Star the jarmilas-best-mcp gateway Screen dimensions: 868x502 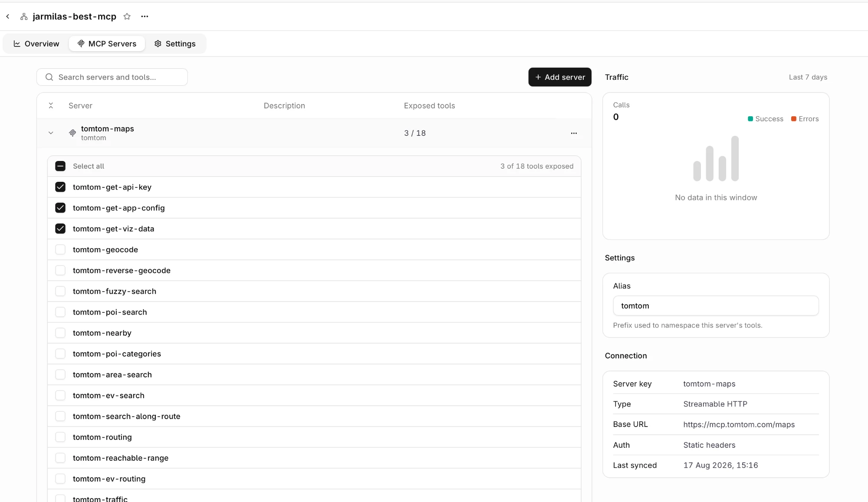(127, 16)
